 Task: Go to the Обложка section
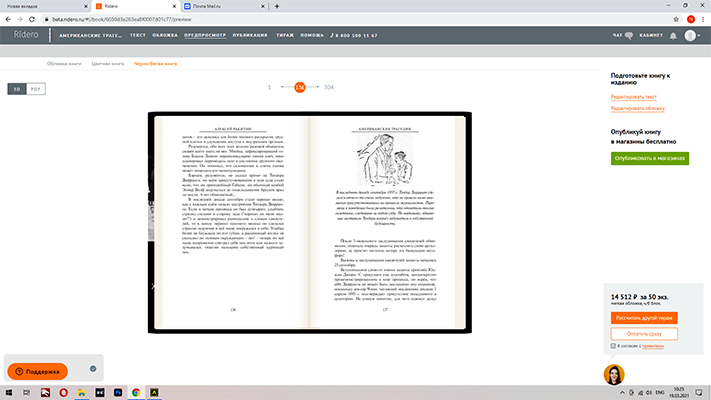click(x=165, y=35)
